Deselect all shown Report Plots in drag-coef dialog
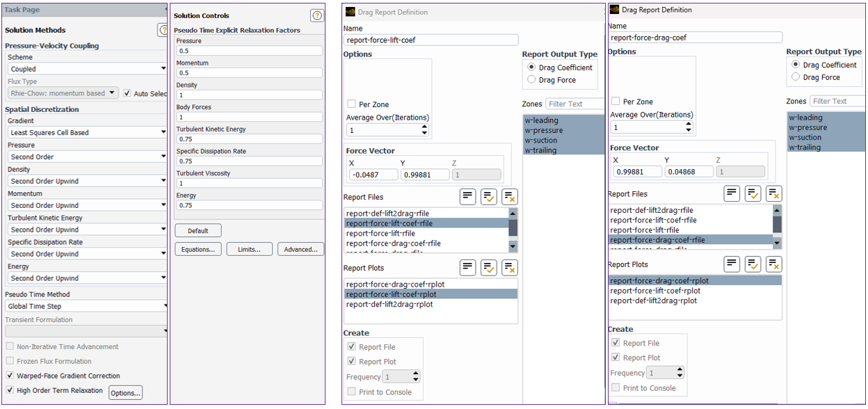 (x=773, y=264)
